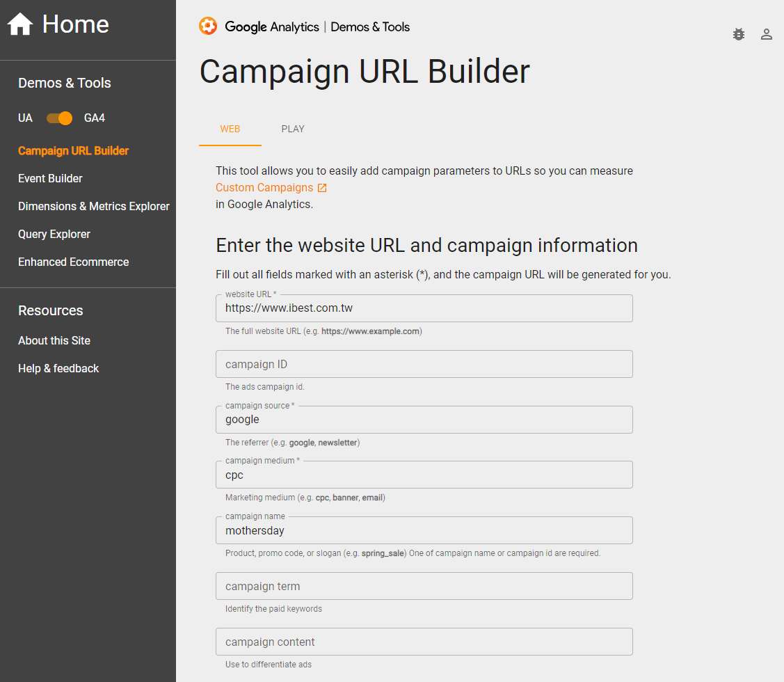Image resolution: width=784 pixels, height=682 pixels.
Task: Click the Google Analytics logo icon
Action: click(208, 26)
